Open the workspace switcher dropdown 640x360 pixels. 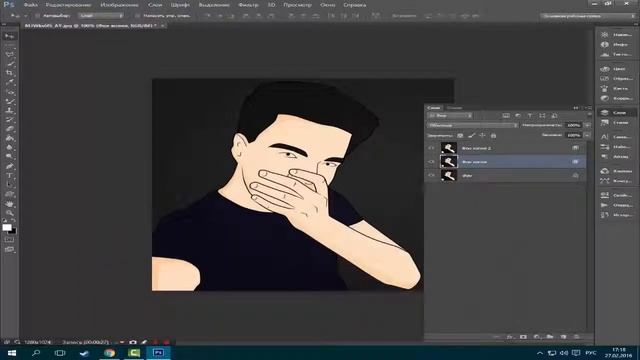[x=588, y=16]
